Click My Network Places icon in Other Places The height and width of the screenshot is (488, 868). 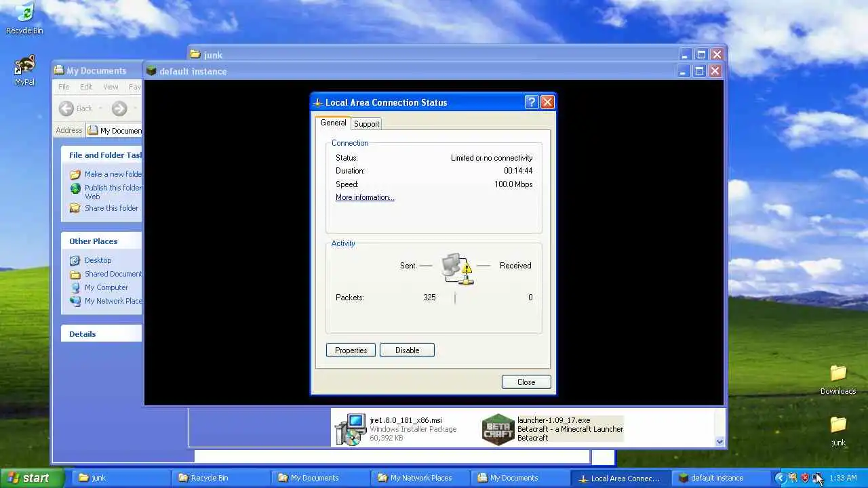tap(75, 301)
